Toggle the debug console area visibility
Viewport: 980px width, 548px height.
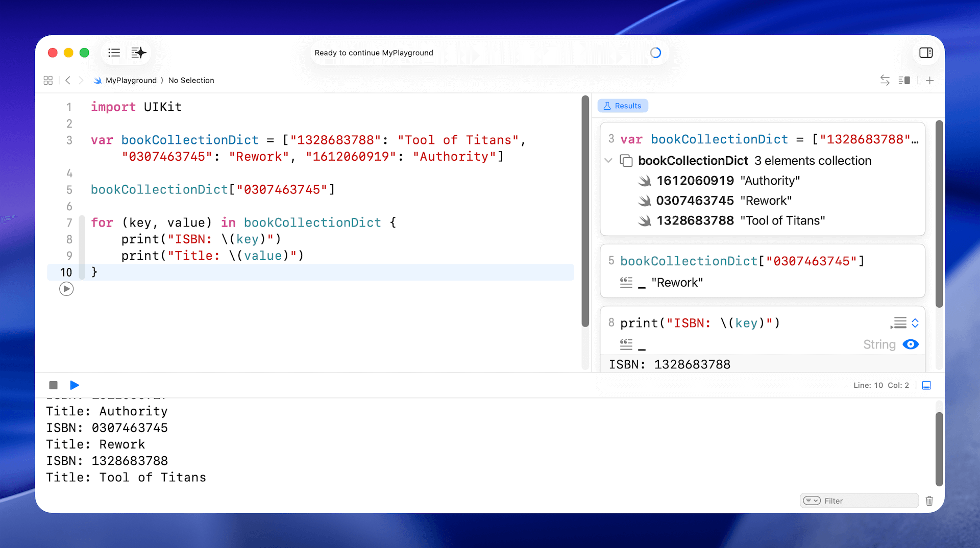tap(926, 385)
